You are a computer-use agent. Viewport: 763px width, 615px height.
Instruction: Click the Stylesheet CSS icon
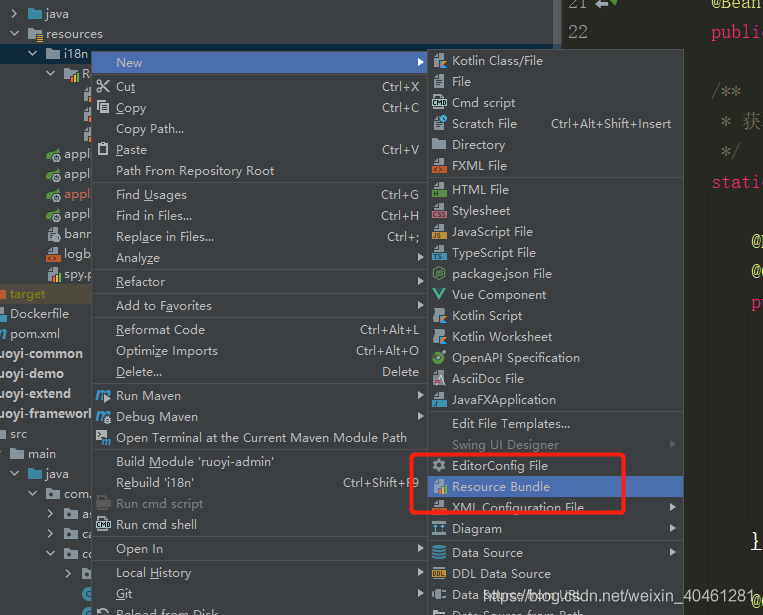(439, 211)
